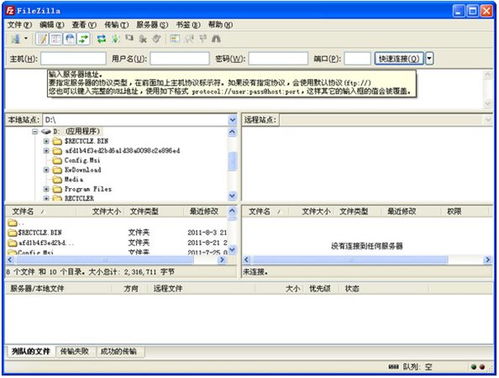Screen dimensions: 499x378
Task: Toggle local directory tree display
Action: pos(56,39)
